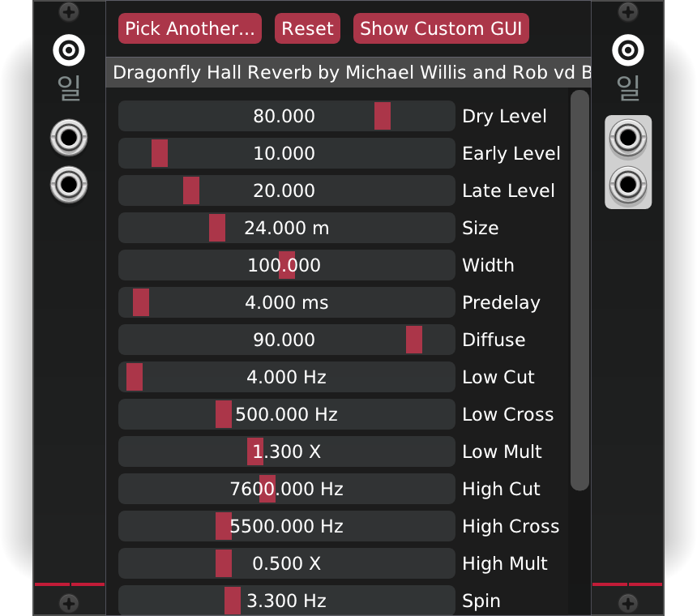Open the Pick Another... plugin dialog
This screenshot has height=616, width=697.
(x=189, y=28)
